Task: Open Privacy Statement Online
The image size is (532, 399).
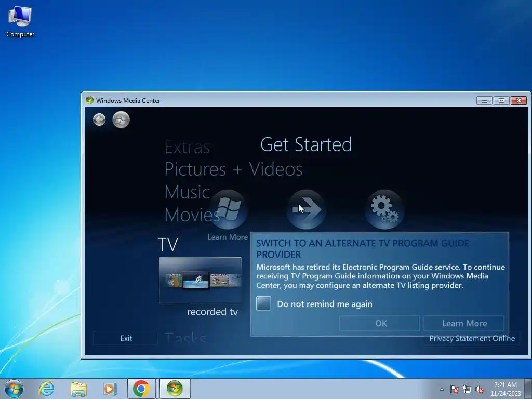Action: 472,338
